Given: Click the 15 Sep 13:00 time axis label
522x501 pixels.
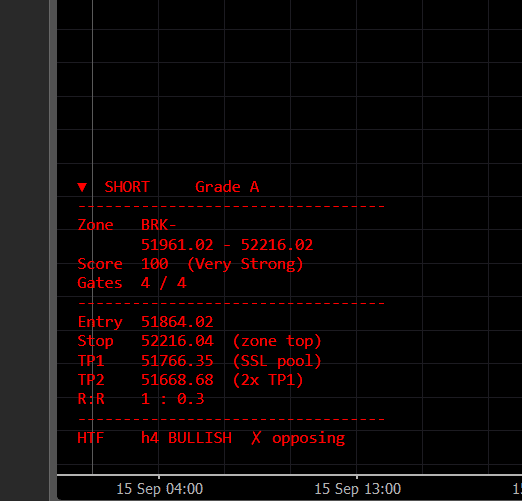Looking at the screenshot, I should [x=358, y=489].
